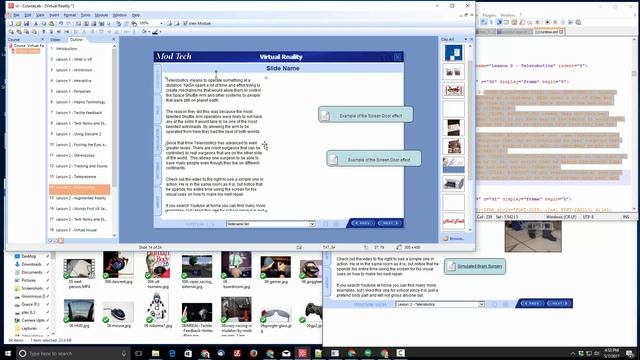Click the Undo arrow icon
This screenshot has width=640, height=360.
[61, 24]
